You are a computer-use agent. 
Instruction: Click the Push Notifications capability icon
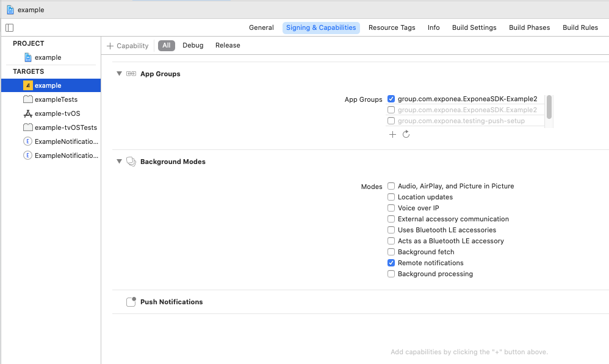tap(131, 302)
